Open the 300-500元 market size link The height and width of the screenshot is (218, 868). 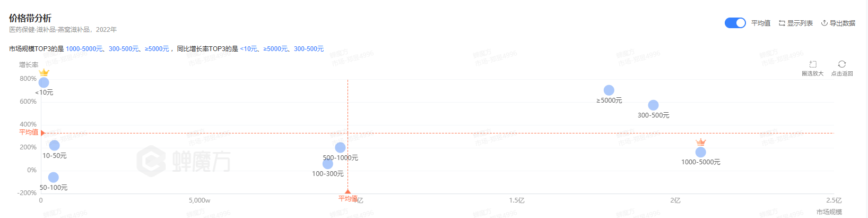click(x=124, y=49)
